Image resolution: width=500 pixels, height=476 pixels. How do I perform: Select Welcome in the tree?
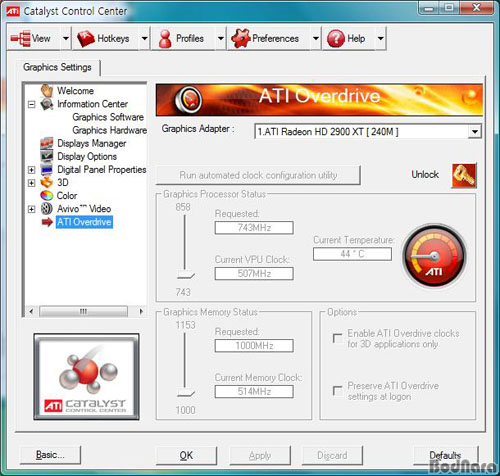[75, 91]
